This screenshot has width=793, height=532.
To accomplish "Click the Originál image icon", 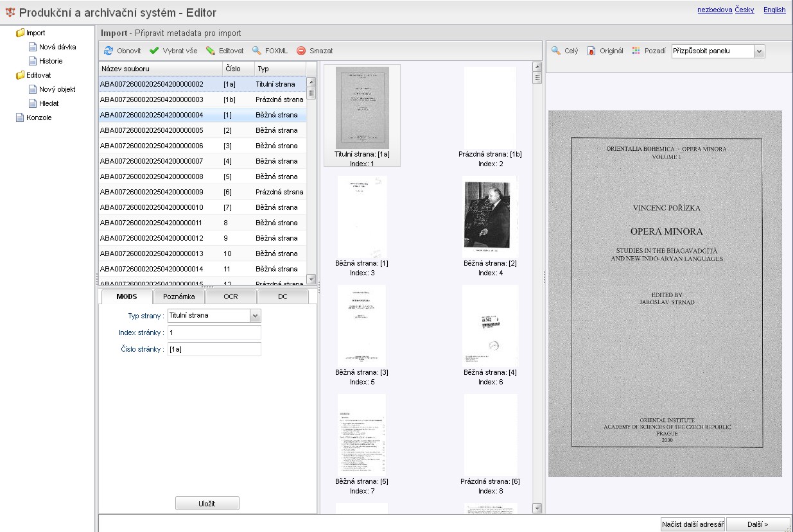I will (591, 51).
